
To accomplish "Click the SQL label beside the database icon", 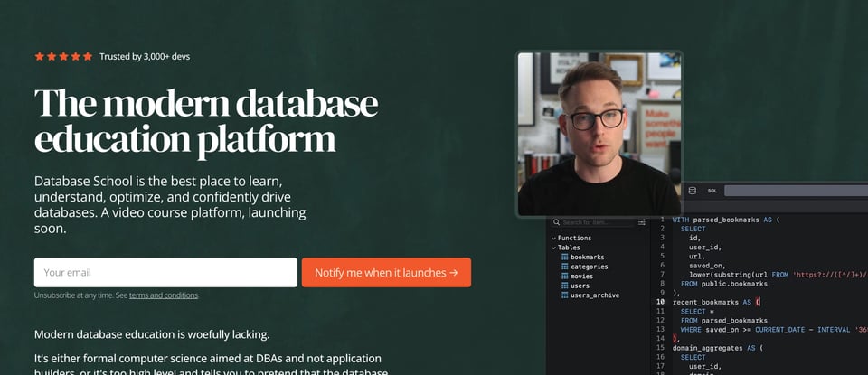I will 712,191.
